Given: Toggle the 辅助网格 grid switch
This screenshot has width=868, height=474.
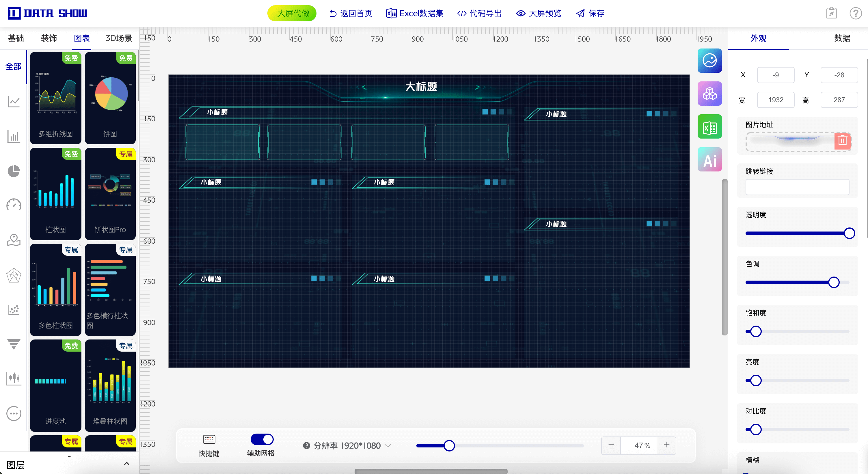Looking at the screenshot, I should tap(262, 439).
